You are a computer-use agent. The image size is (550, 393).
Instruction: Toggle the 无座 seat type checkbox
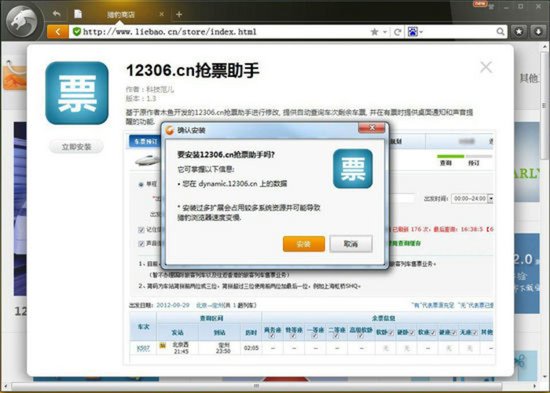[x=475, y=332]
